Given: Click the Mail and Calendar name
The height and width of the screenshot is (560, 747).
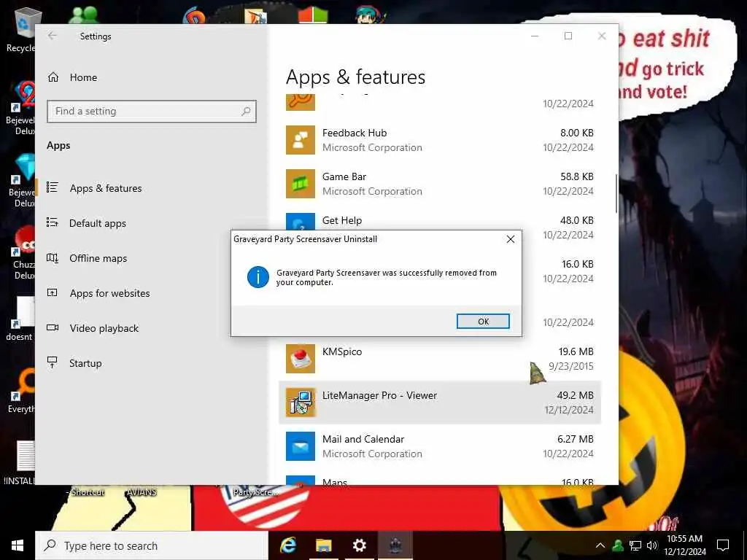Looking at the screenshot, I should [x=363, y=439].
